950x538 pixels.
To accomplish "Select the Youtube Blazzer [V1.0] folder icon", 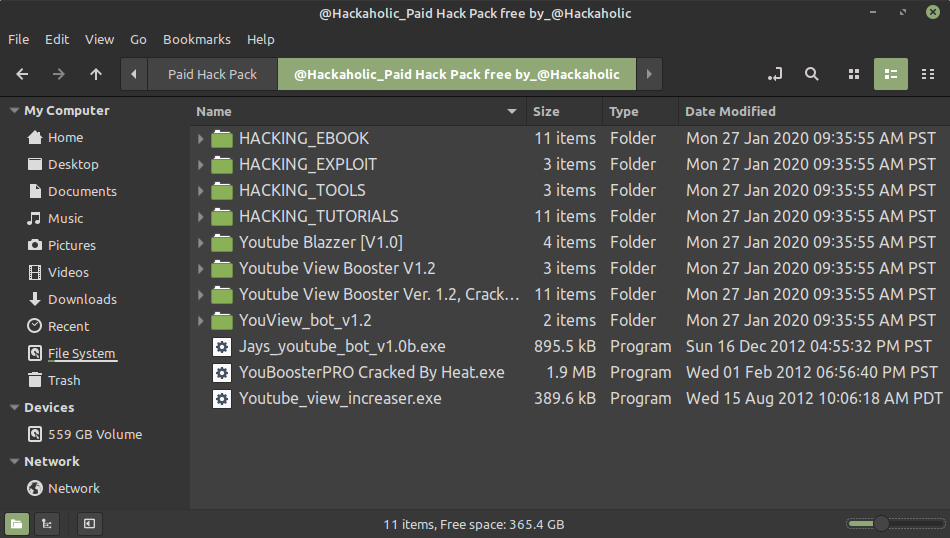I will (222, 243).
